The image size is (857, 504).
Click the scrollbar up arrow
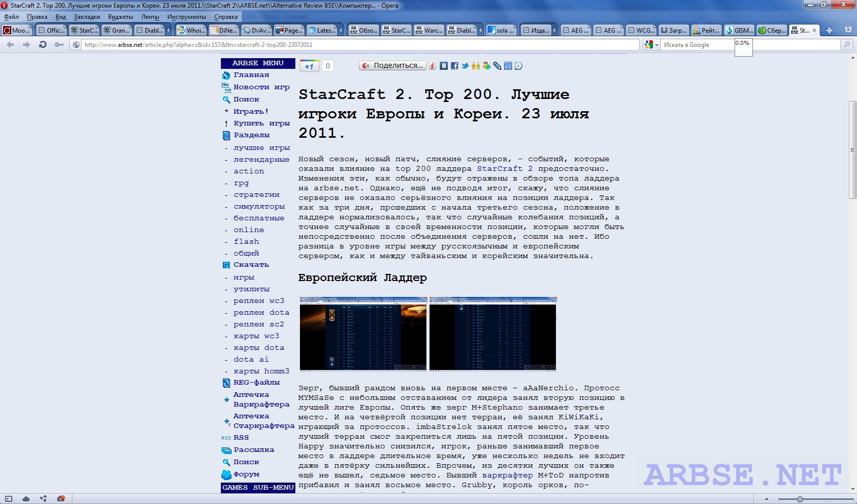[x=852, y=57]
